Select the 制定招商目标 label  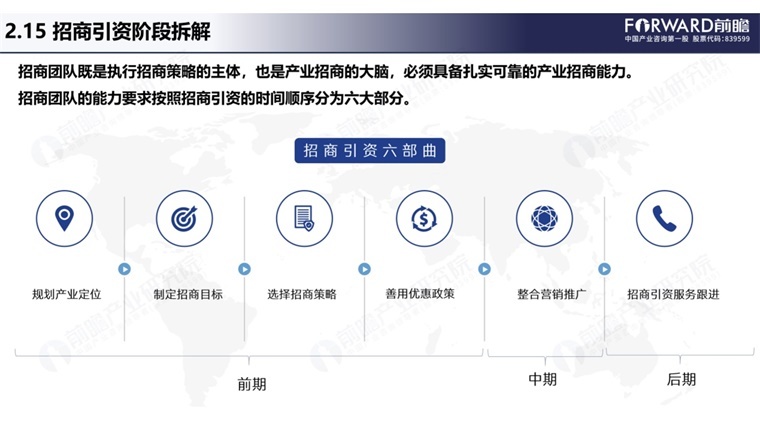point(188,294)
